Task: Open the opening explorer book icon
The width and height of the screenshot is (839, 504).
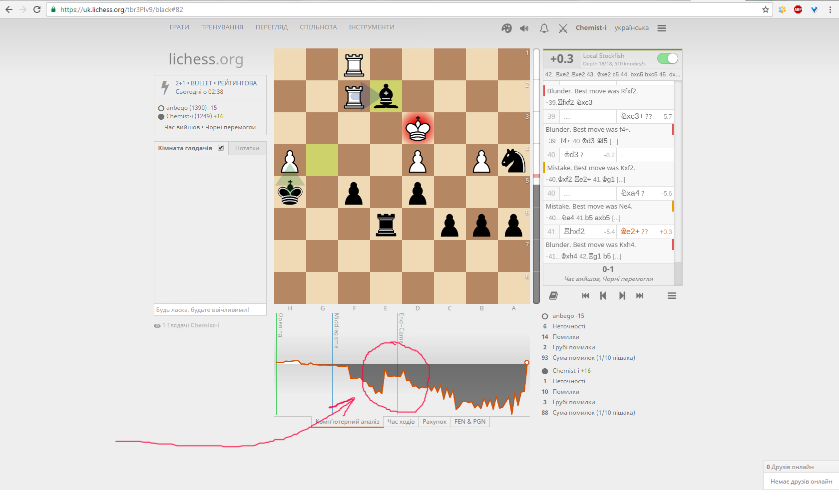Action: (553, 296)
